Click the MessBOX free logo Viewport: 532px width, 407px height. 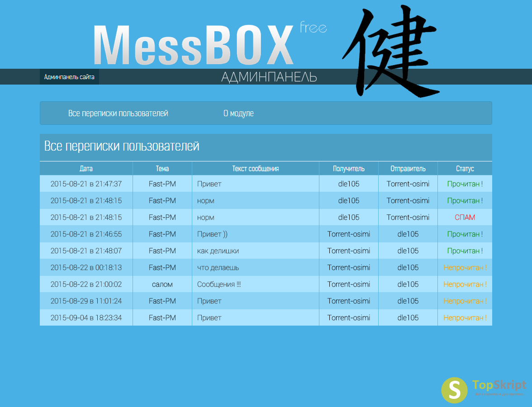pyautogui.click(x=210, y=43)
